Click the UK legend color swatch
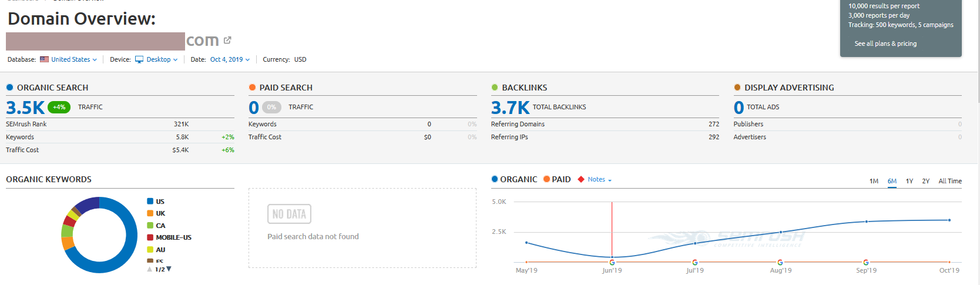Image resolution: width=980 pixels, height=285 pixels. [x=150, y=213]
